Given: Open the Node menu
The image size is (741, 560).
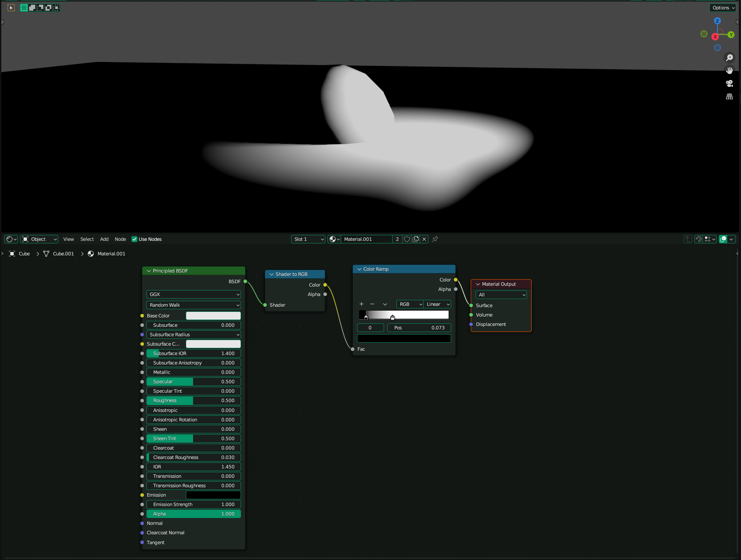Looking at the screenshot, I should pyautogui.click(x=120, y=239).
